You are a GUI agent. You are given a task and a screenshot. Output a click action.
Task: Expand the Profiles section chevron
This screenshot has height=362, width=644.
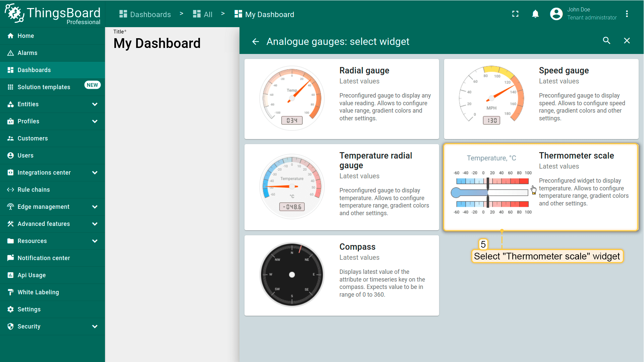pos(95,121)
